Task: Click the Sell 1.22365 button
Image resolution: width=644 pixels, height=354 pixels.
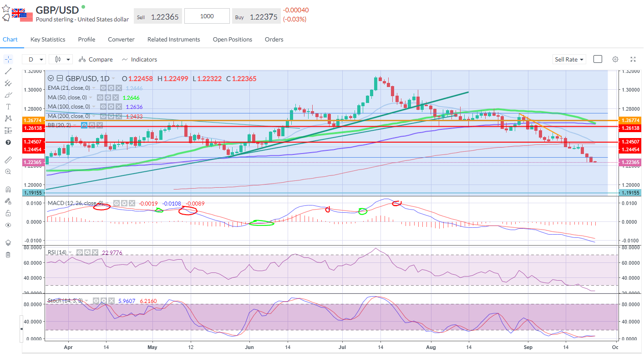Action: pos(157,15)
